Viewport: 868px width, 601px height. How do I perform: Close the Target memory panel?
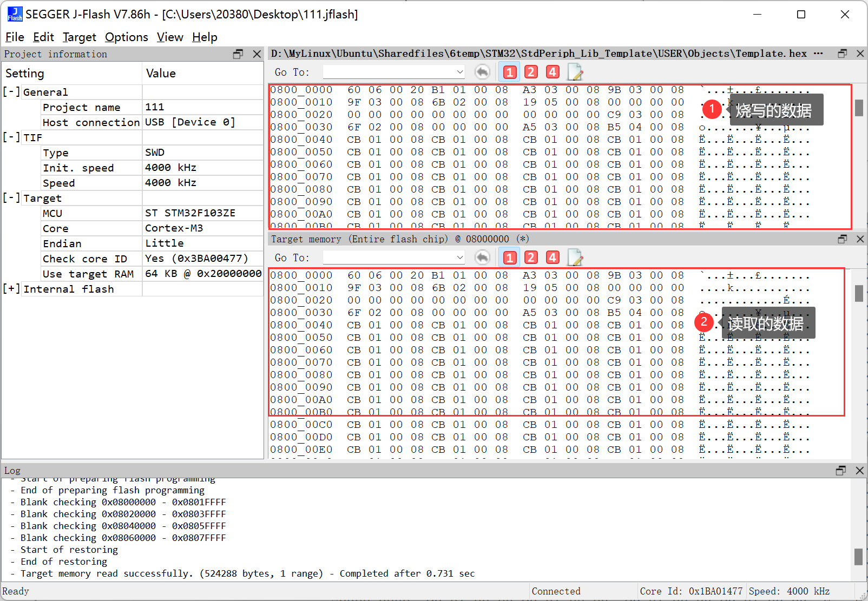[x=860, y=239]
